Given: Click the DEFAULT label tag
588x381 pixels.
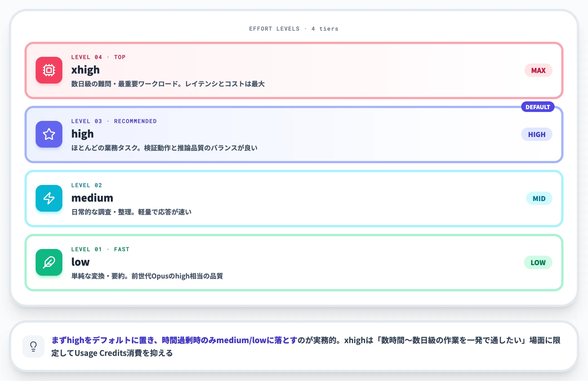Looking at the screenshot, I should [x=538, y=107].
